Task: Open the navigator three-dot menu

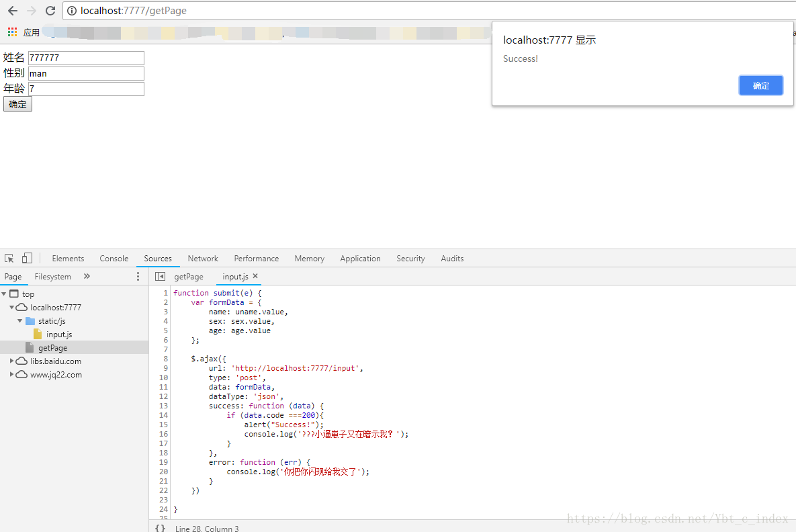Action: [138, 276]
